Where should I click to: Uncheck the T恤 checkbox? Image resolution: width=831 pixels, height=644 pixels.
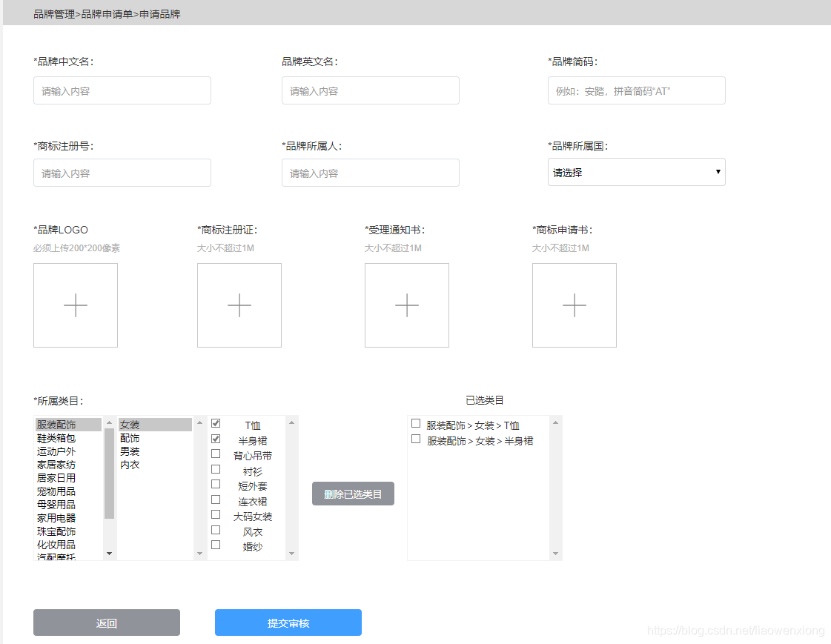tap(215, 423)
